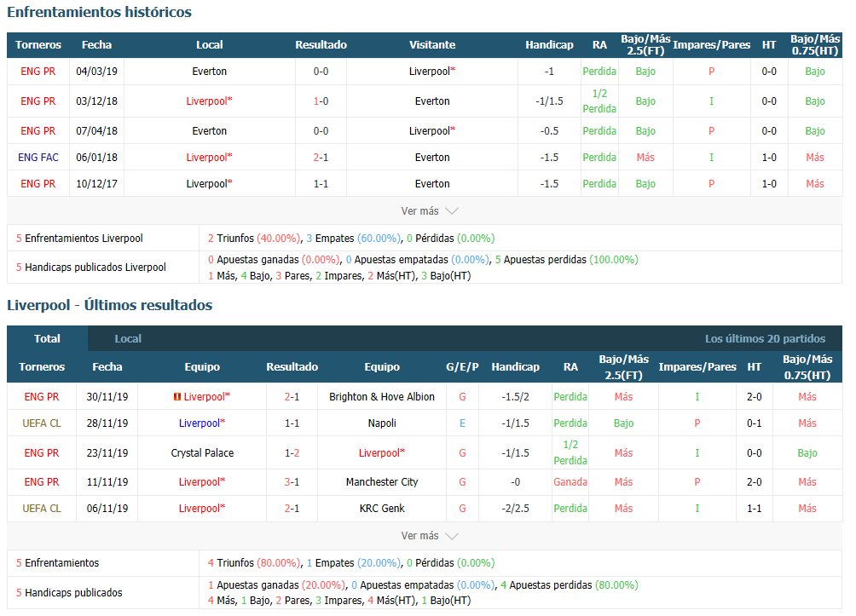Click the date 11/11/19

pos(107,482)
